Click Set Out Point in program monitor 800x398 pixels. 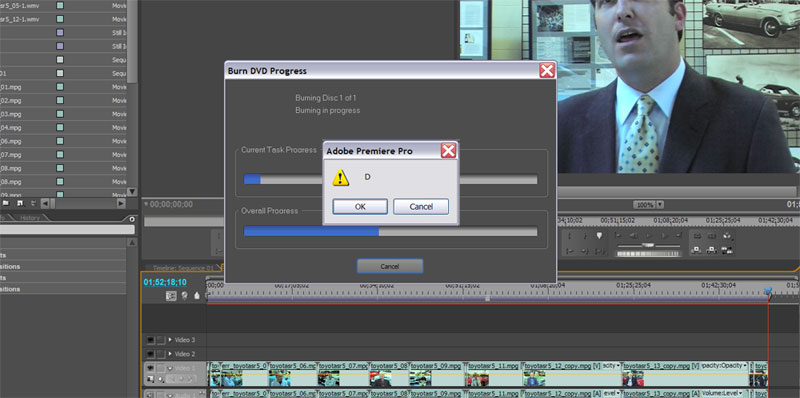585,236
